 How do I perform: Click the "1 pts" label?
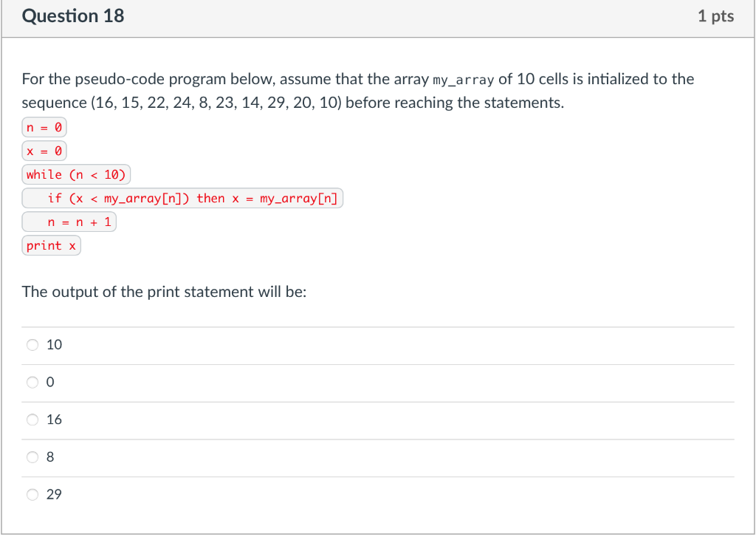click(x=715, y=16)
